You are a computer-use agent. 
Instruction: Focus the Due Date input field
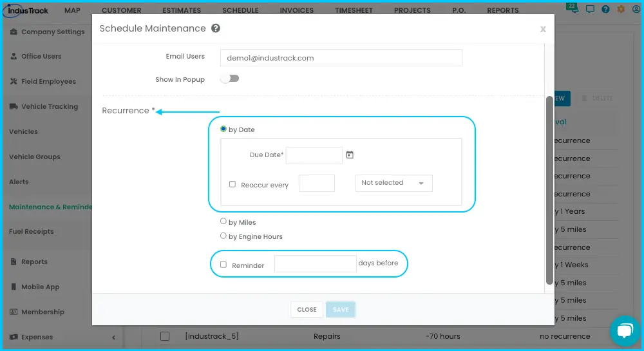coord(314,156)
